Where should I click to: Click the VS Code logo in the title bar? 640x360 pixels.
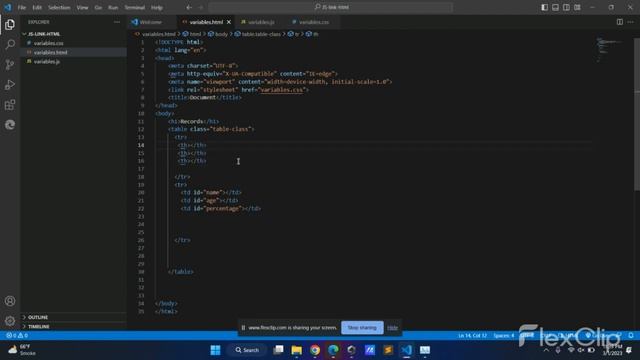pos(8,7)
